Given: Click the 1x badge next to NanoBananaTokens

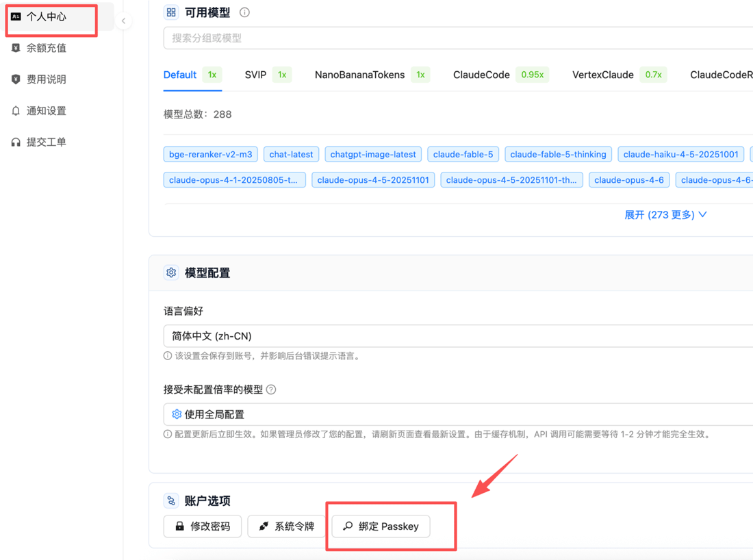Looking at the screenshot, I should pyautogui.click(x=420, y=75).
